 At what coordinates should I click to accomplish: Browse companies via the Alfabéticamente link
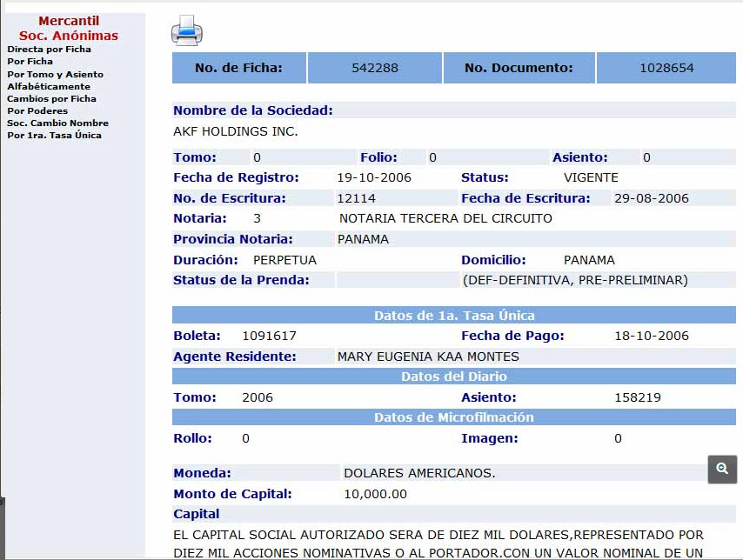49,86
